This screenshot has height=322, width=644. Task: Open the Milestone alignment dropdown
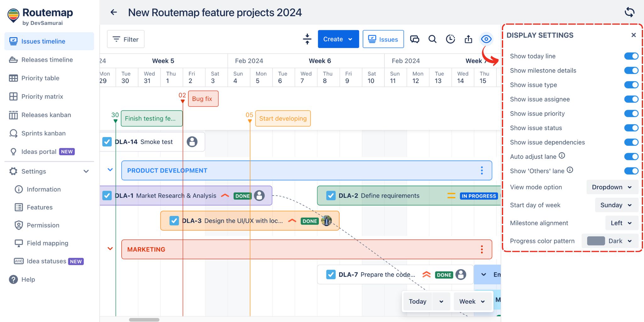point(621,223)
